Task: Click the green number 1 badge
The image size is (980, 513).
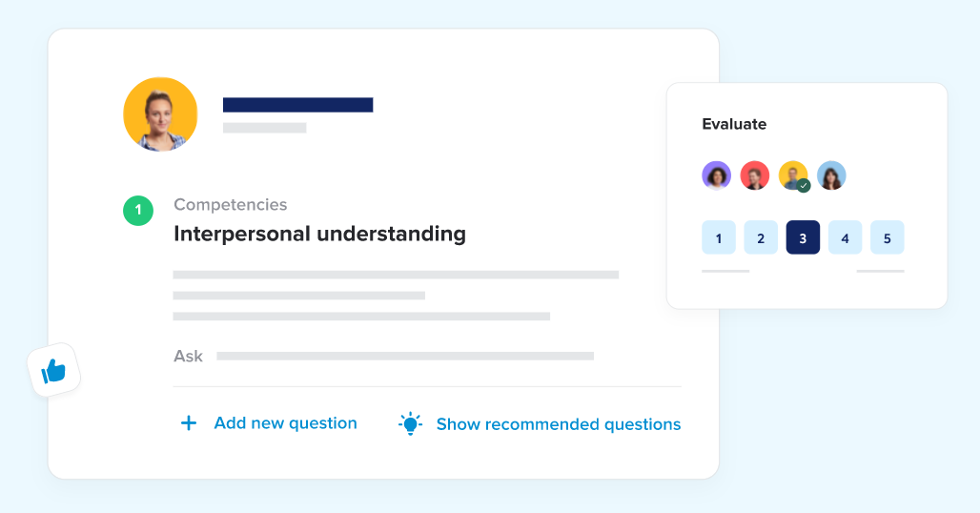Action: pos(138,211)
